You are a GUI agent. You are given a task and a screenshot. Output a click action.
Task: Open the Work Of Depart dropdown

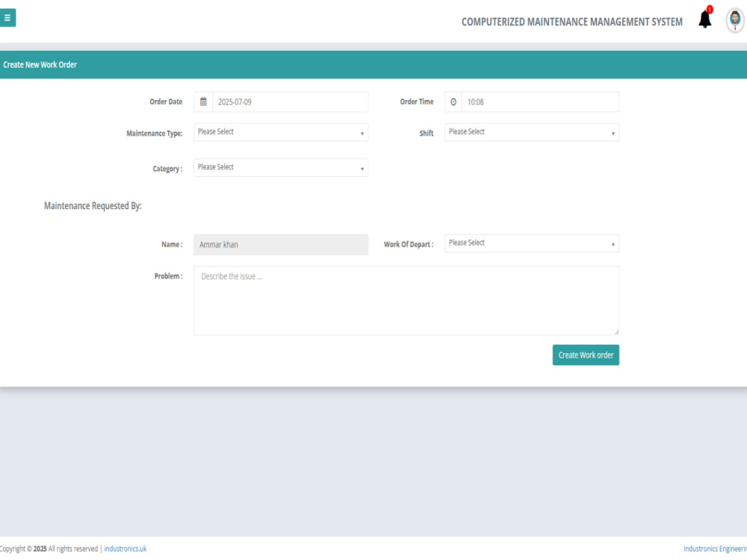pyautogui.click(x=532, y=243)
